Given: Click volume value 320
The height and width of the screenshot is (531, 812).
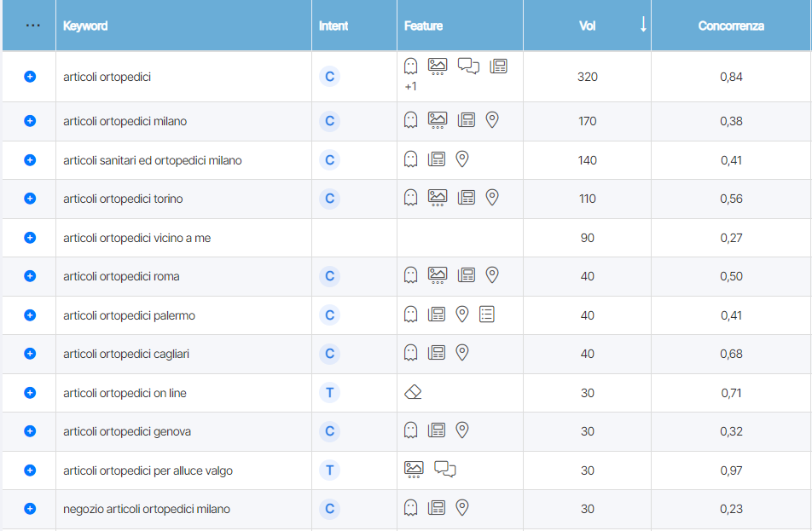Looking at the screenshot, I should (x=587, y=77).
